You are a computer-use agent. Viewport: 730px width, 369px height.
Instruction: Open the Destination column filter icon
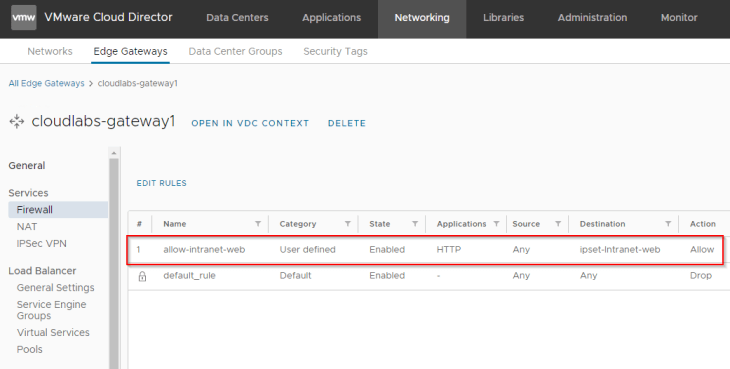[x=668, y=224]
